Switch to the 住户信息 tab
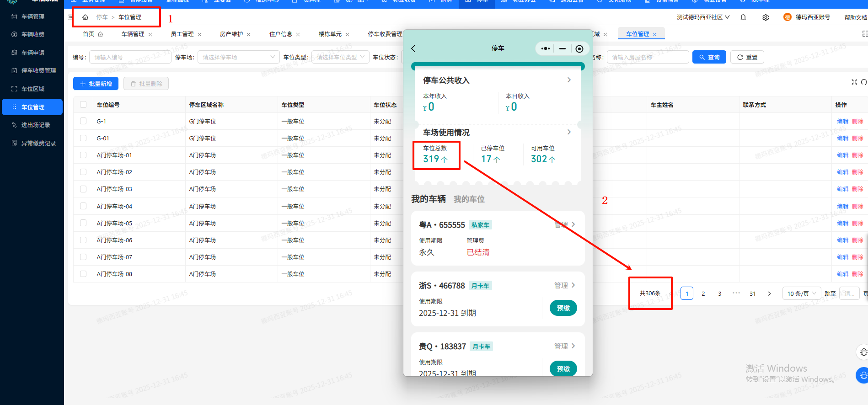The width and height of the screenshot is (868, 405). 281,34
